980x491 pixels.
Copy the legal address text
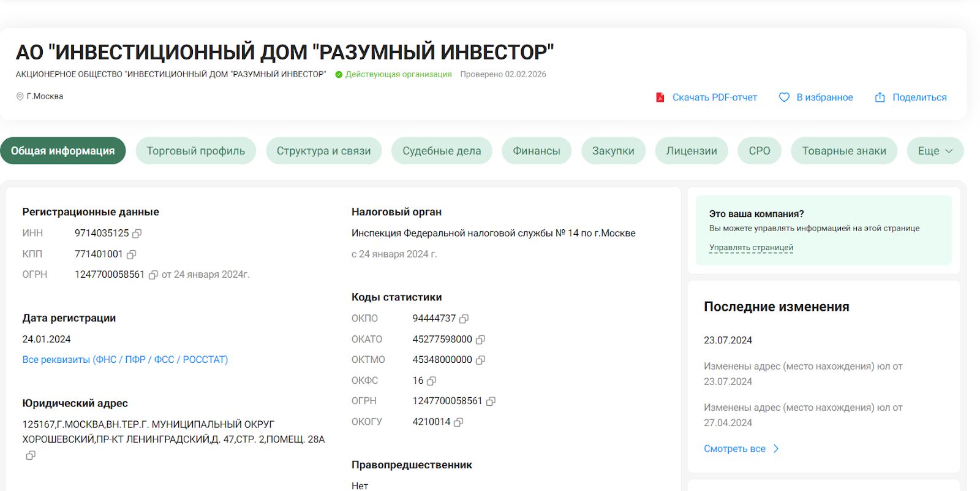[31, 455]
